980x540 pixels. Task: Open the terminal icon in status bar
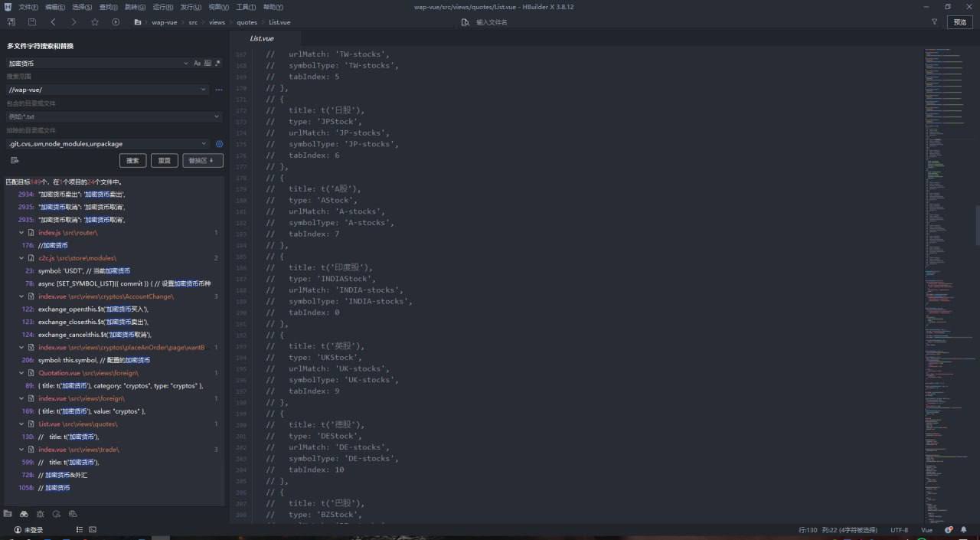(93, 529)
